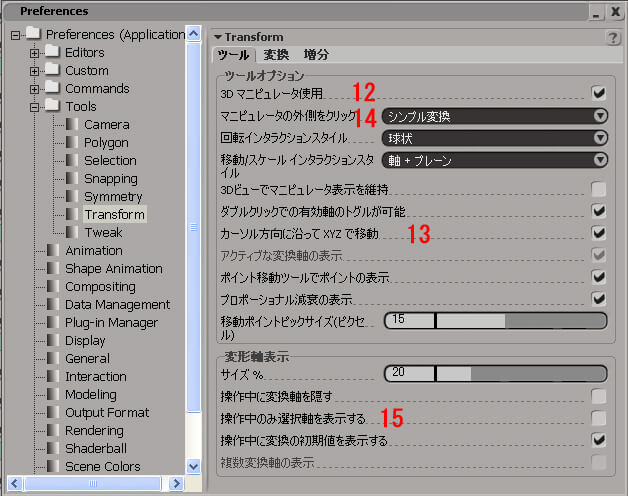Toggle プロポーショナル減衰の表示 checkbox

coord(599,299)
